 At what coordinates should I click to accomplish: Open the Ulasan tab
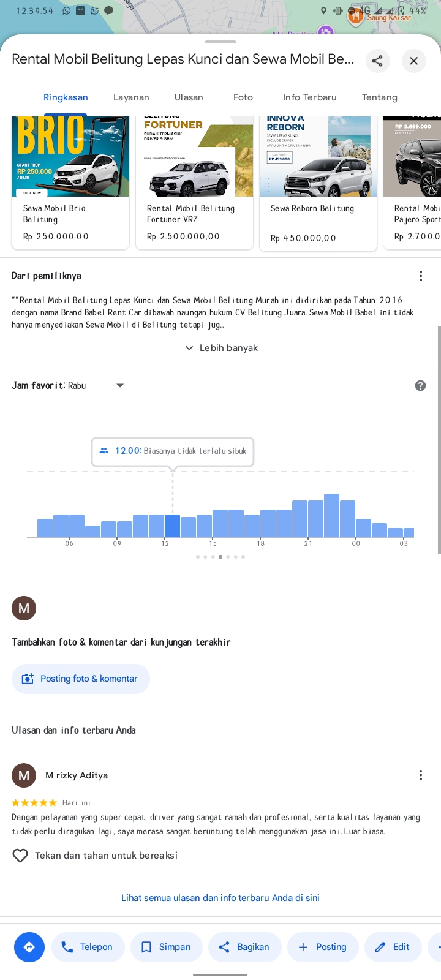(x=189, y=97)
